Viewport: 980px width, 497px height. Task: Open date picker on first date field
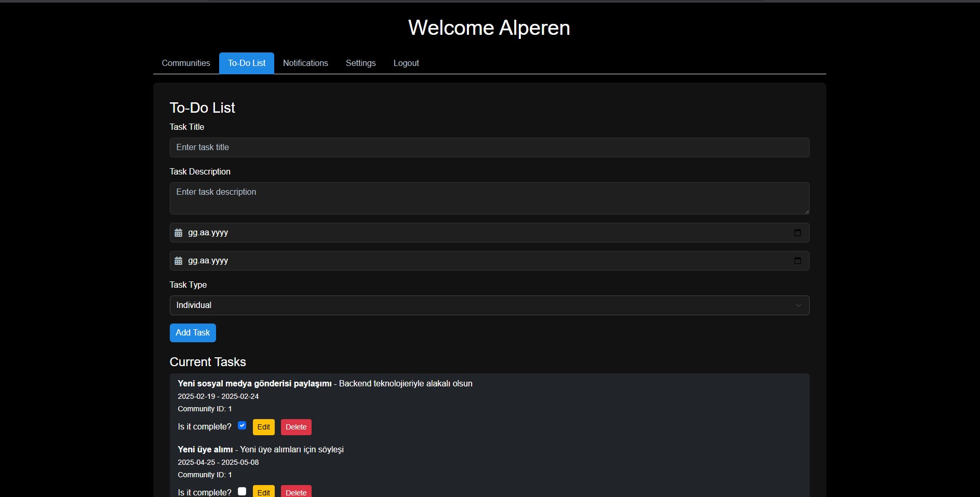(797, 233)
